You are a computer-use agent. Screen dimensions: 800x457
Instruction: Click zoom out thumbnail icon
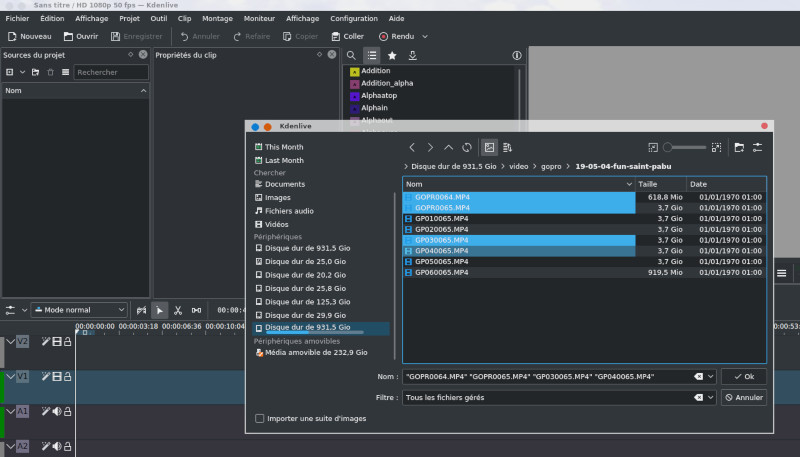[x=653, y=147]
